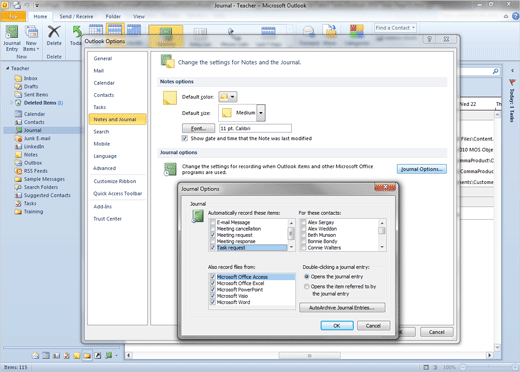520x372 pixels.
Task: Select the Drafts folder
Action: tap(31, 86)
